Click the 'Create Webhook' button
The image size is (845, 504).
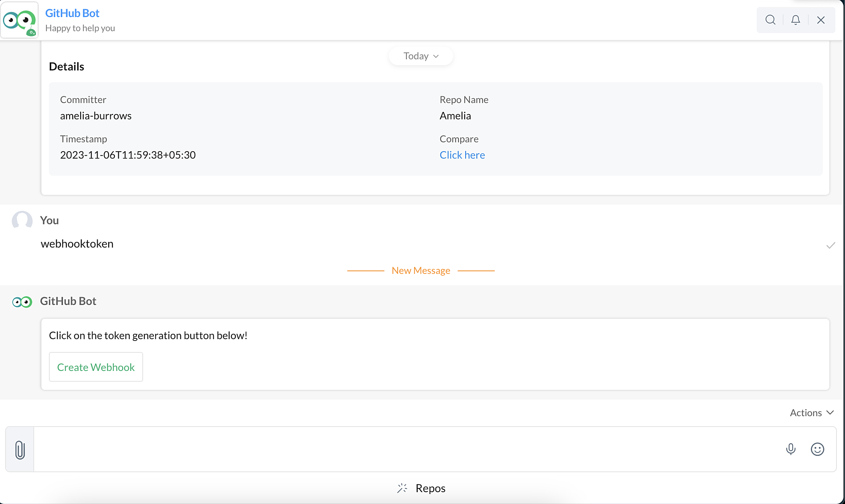point(95,367)
